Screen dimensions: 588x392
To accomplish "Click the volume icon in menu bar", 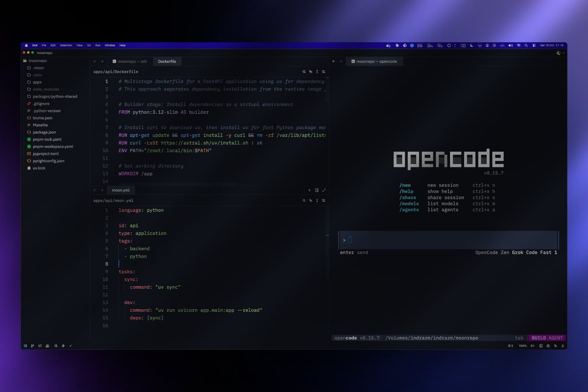I will 511,45.
